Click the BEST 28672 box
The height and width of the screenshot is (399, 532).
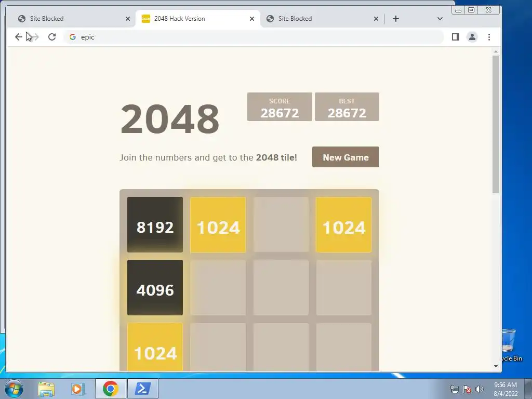pyautogui.click(x=347, y=107)
